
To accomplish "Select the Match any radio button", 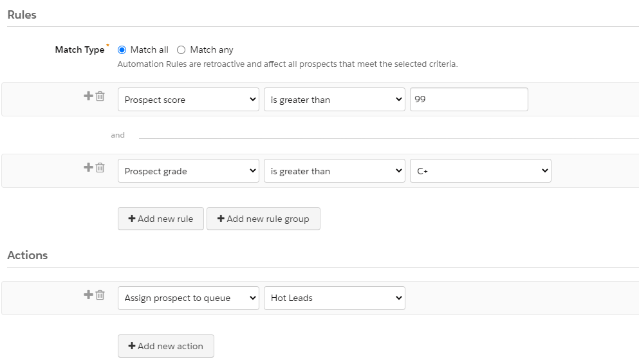I will point(181,50).
